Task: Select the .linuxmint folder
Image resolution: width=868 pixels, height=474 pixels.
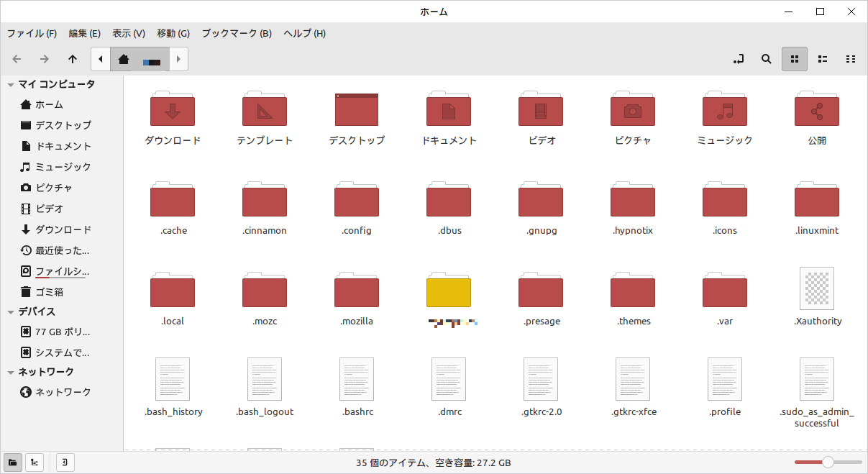Action: pos(817,199)
